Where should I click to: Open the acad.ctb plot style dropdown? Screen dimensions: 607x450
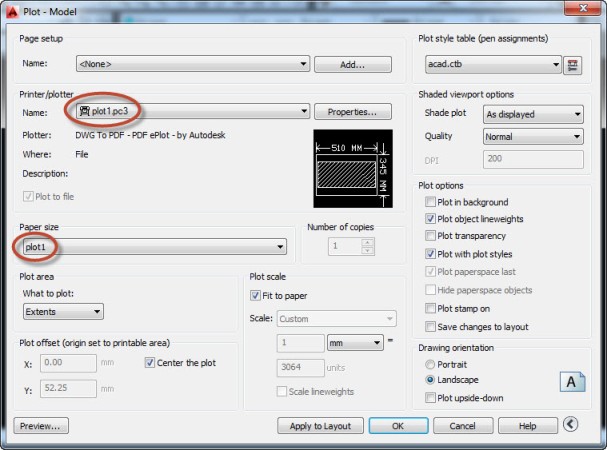493,64
